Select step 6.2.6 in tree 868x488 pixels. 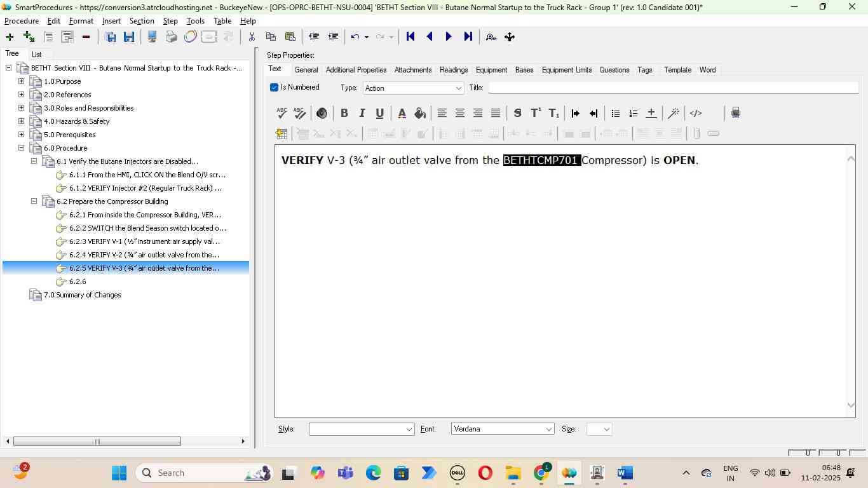pyautogui.click(x=78, y=281)
